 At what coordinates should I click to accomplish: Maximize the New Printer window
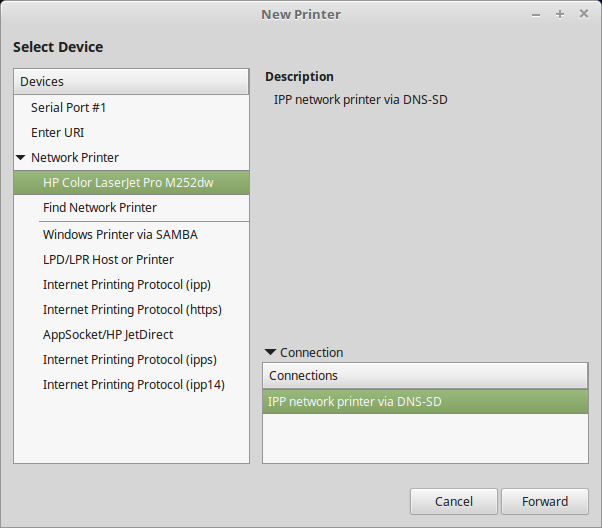pyautogui.click(x=560, y=14)
